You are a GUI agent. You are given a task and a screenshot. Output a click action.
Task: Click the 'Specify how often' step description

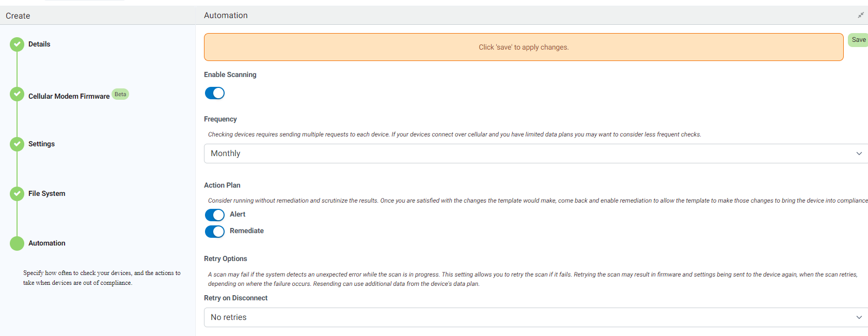click(102, 278)
